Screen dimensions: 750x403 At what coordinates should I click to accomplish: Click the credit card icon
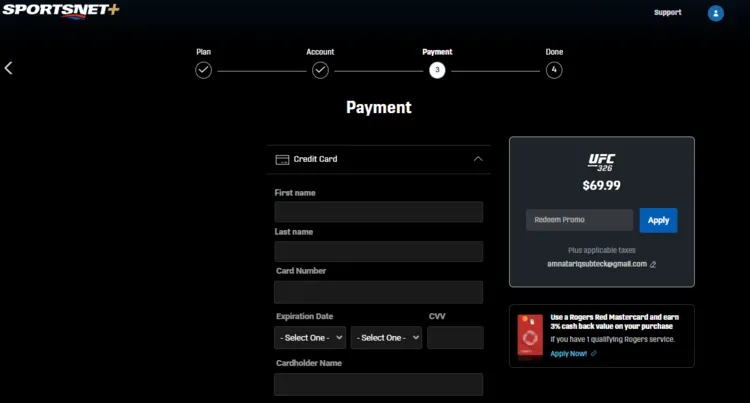tap(282, 159)
